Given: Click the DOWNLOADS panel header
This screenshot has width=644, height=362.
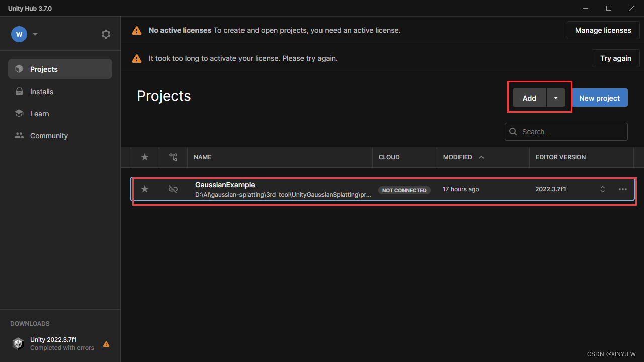Looking at the screenshot, I should pos(30,324).
